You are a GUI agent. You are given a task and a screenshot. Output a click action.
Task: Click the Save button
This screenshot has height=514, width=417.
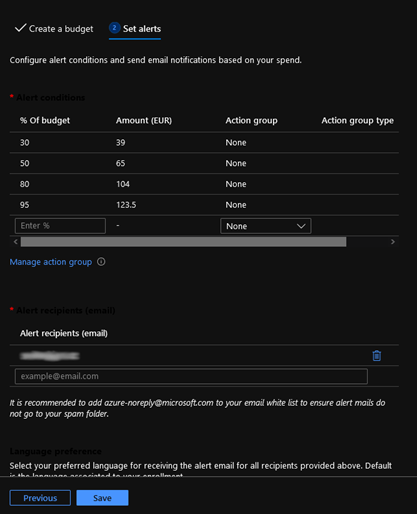click(x=102, y=498)
